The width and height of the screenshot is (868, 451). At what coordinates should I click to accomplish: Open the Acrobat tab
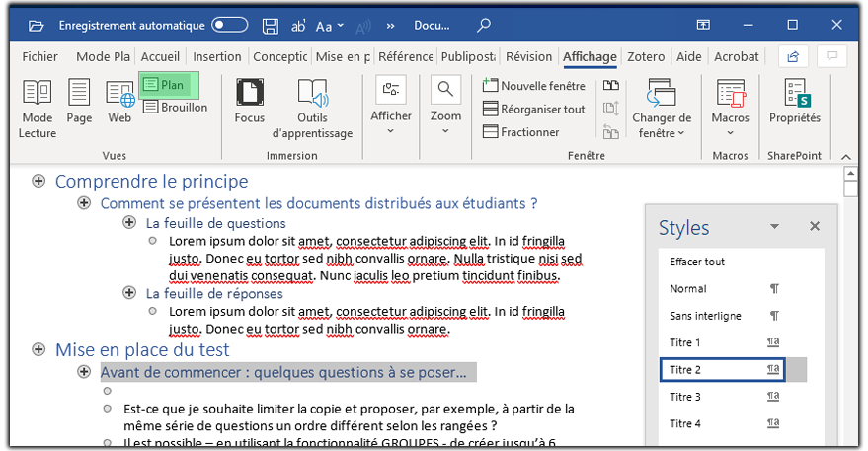pos(737,56)
